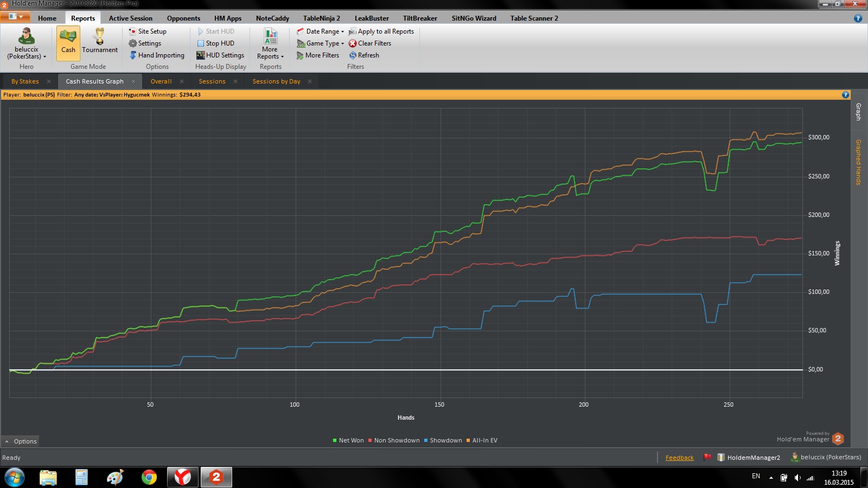
Task: Click the red flag status bar icon
Action: coord(707,457)
